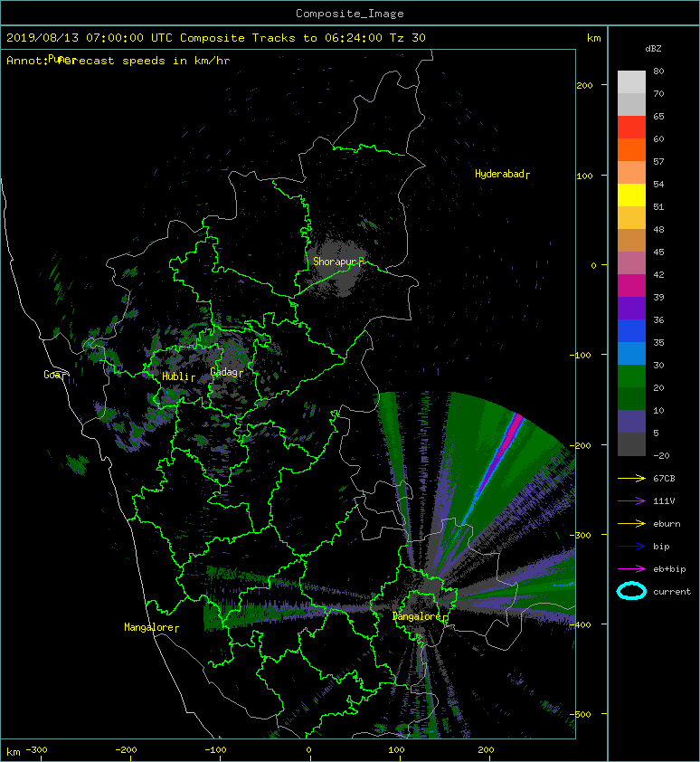Screen dimensions: 700x762
Task: Click the -300 tick on bottom axis
Action: (x=36, y=750)
